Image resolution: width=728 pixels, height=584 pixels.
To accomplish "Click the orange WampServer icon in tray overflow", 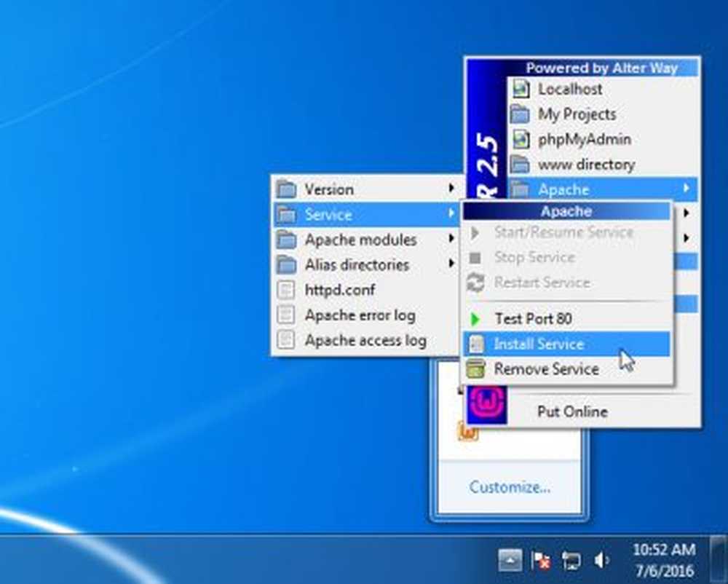I will 468,433.
